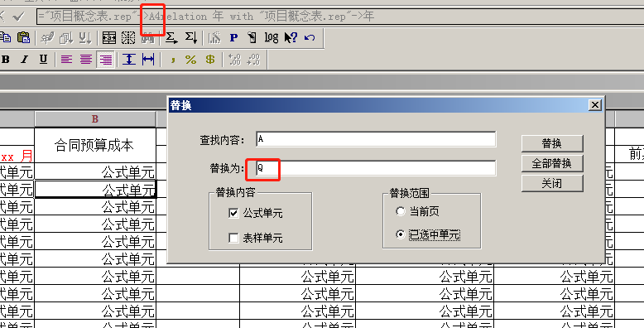
Task: Select the 当前页 radio option
Action: 400,211
